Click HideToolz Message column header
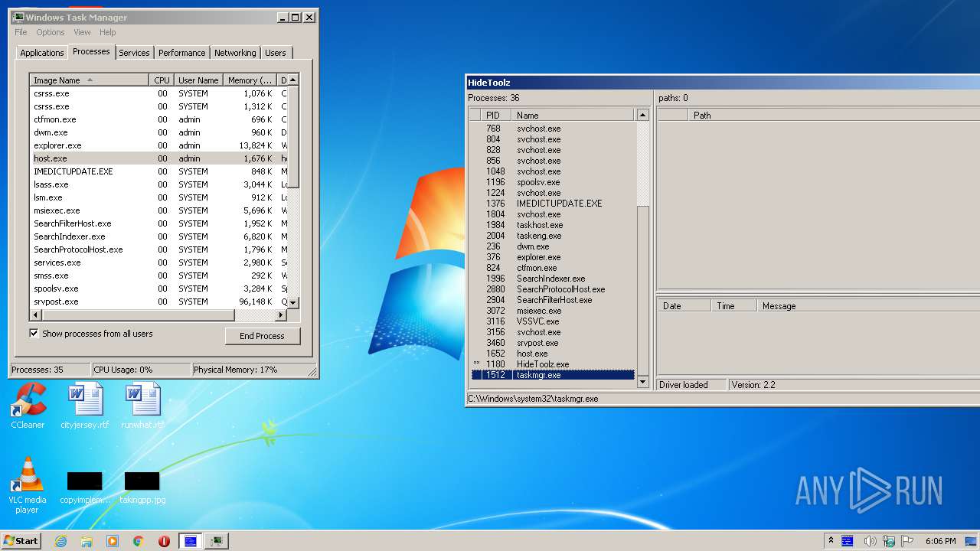This screenshot has height=551, width=980. (868, 305)
